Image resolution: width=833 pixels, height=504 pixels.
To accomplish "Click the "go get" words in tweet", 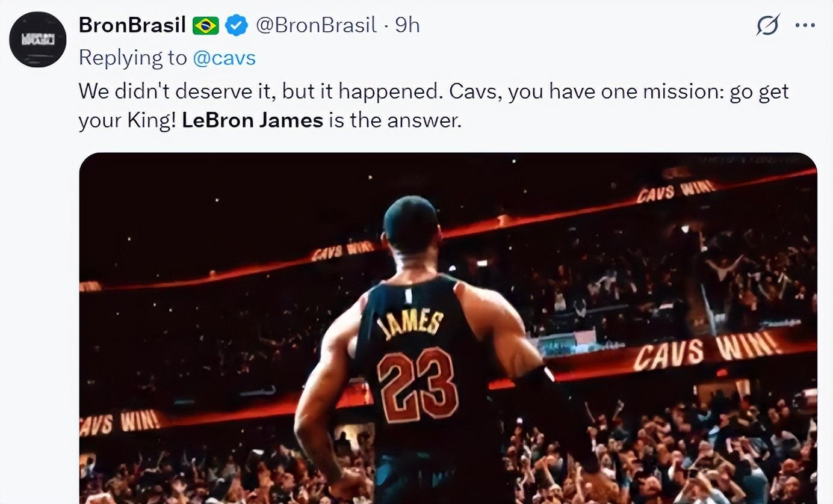I will [x=758, y=91].
